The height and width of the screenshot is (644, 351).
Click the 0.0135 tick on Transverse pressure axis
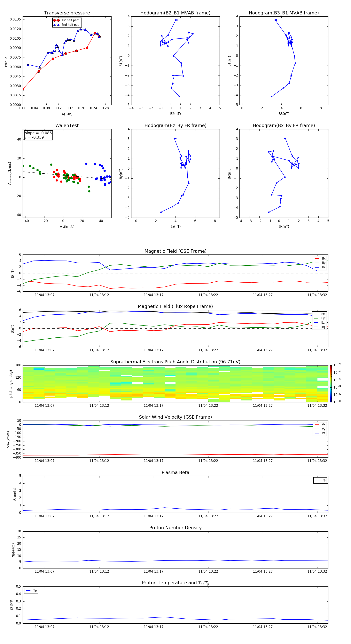(15, 20)
